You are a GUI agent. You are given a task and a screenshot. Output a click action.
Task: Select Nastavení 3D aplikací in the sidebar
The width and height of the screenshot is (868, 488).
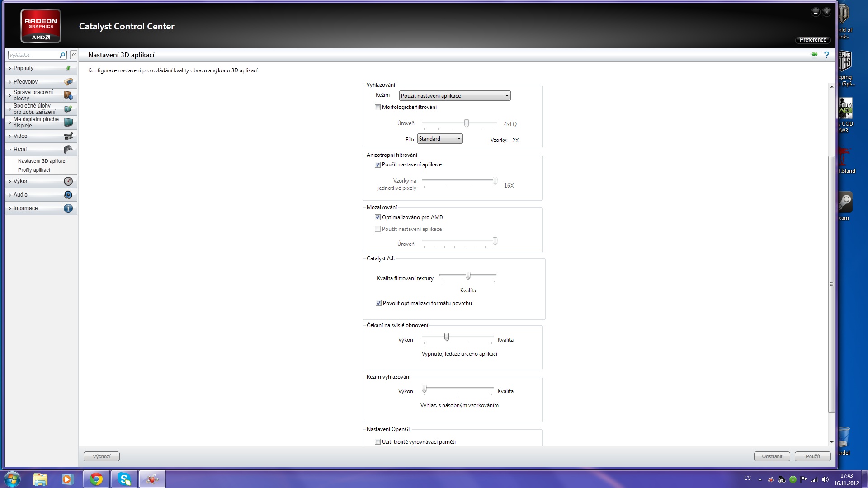pos(42,161)
